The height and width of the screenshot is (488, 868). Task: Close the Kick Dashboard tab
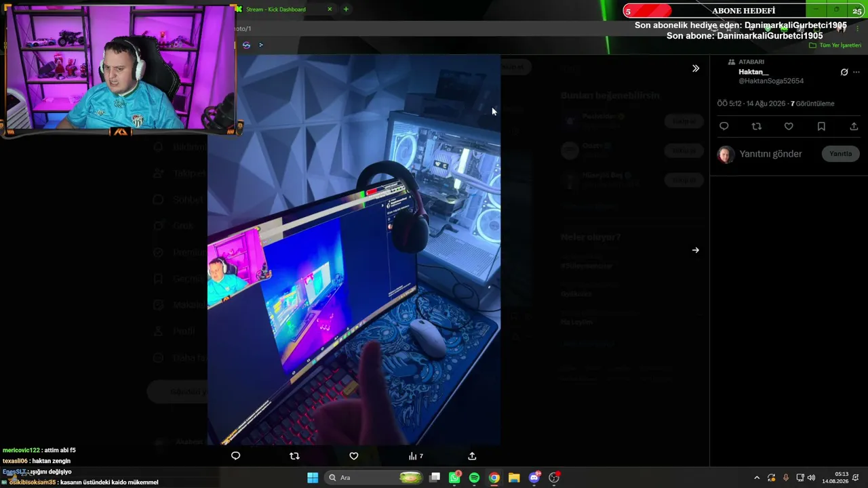(330, 9)
